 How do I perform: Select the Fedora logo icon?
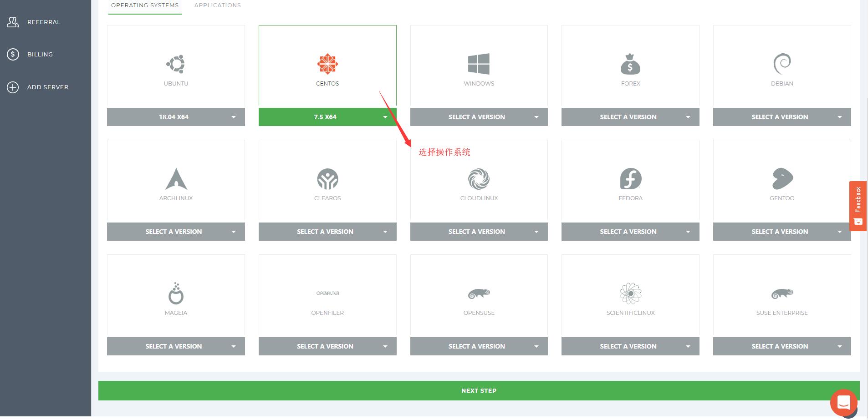point(631,179)
